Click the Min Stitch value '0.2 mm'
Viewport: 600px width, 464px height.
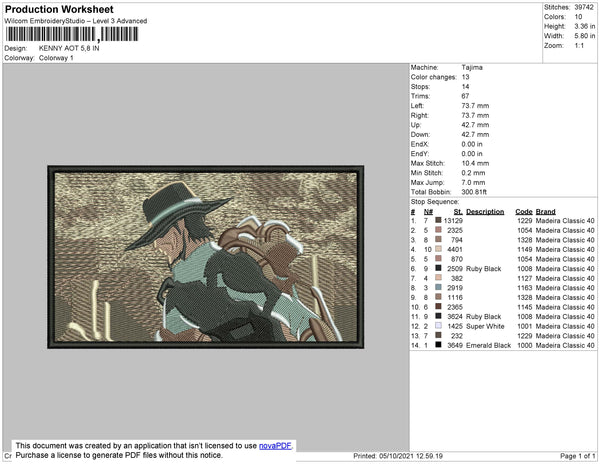coord(473,173)
